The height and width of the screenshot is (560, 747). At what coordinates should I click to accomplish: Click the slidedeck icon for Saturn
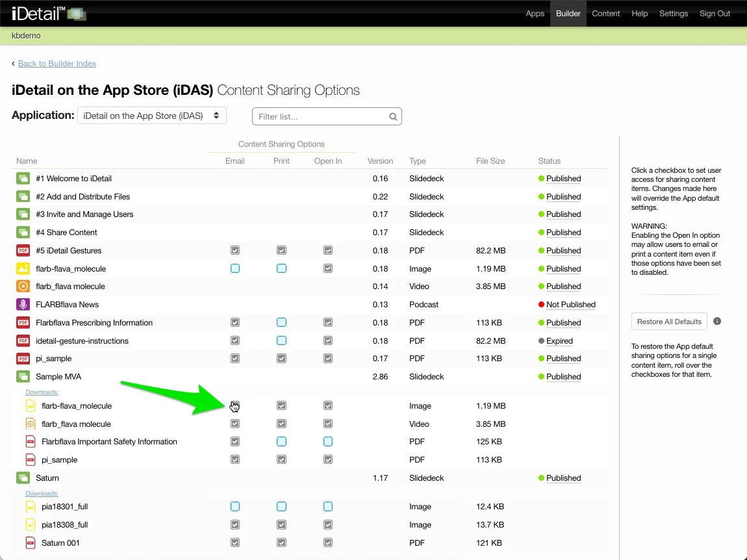tap(23, 478)
